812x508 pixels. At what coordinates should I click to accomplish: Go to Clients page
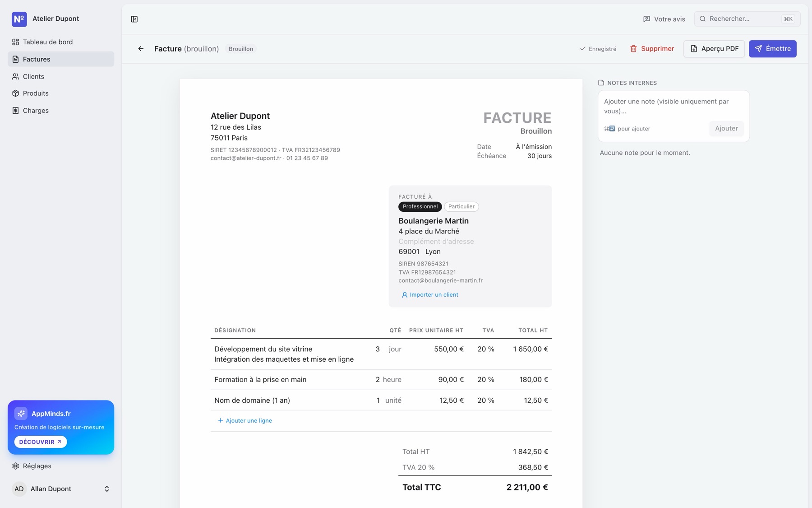point(61,76)
